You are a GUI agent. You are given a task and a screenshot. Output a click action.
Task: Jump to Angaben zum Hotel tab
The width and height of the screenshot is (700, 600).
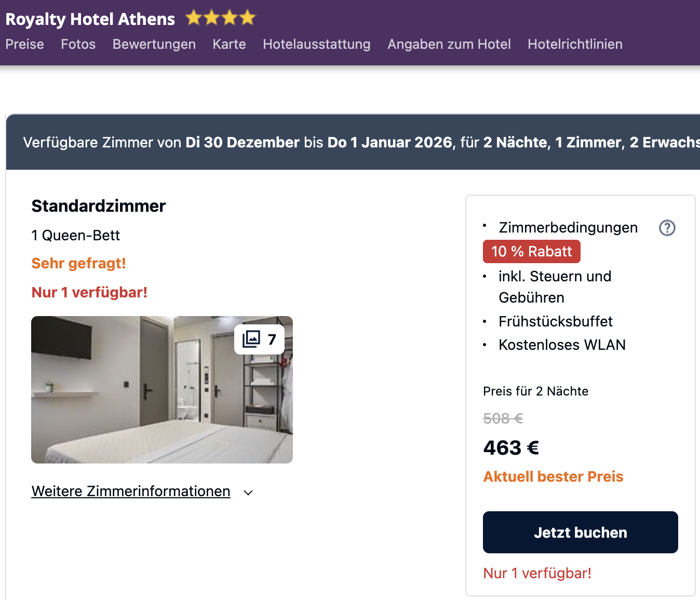pos(449,44)
